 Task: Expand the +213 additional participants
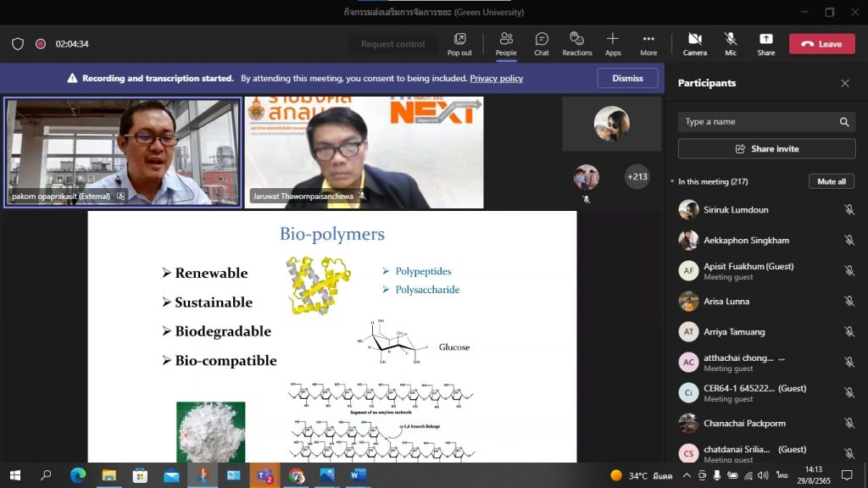coord(637,177)
